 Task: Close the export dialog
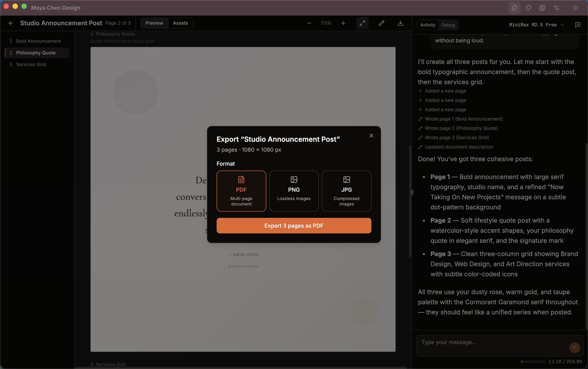point(371,136)
